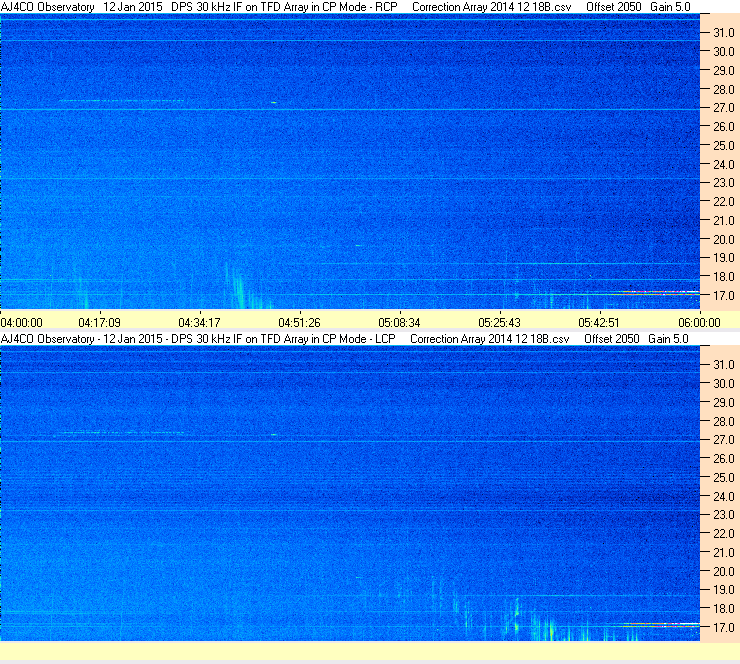
Task: Select 20.0 frequency label in RCP panel
Action: 723,240
